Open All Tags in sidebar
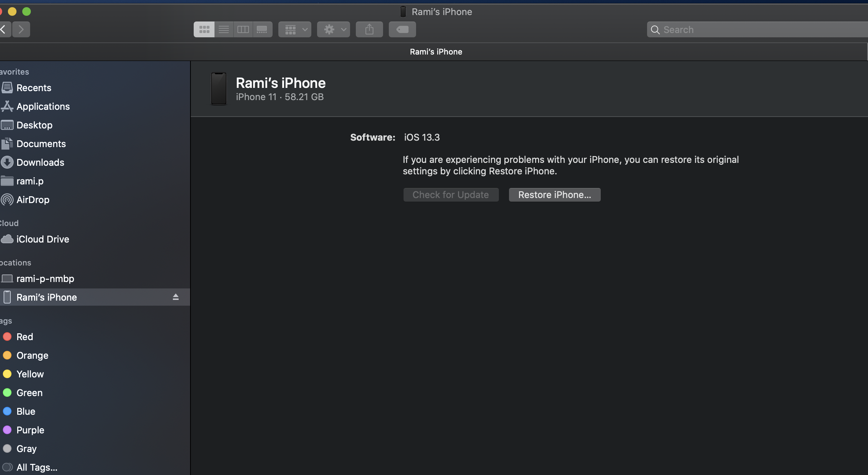Viewport: 868px width, 475px height. pos(37,467)
